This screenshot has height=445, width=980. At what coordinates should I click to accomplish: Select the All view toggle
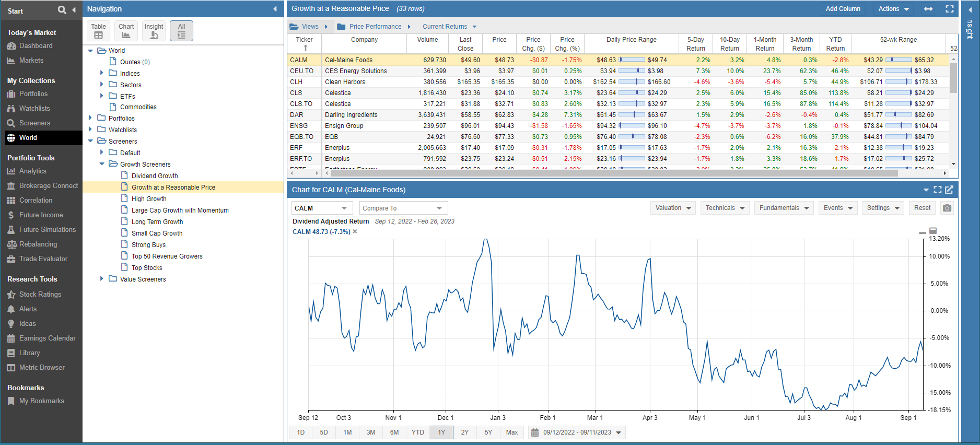click(181, 31)
